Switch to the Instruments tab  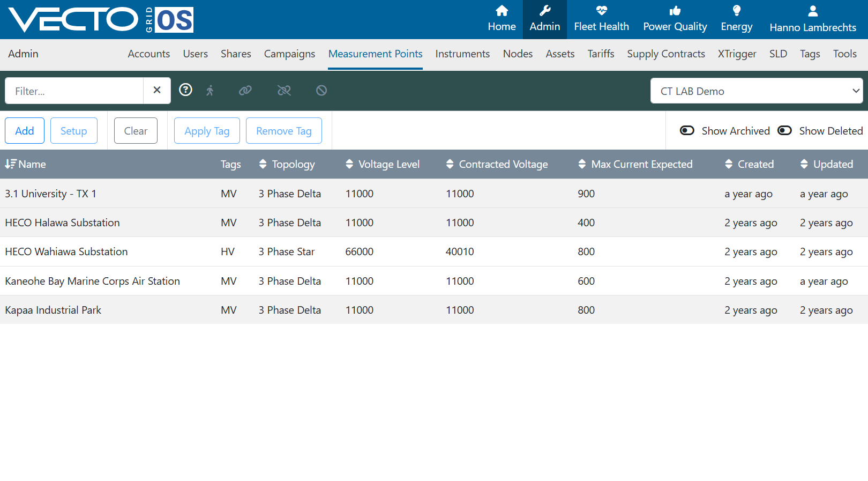(x=462, y=54)
